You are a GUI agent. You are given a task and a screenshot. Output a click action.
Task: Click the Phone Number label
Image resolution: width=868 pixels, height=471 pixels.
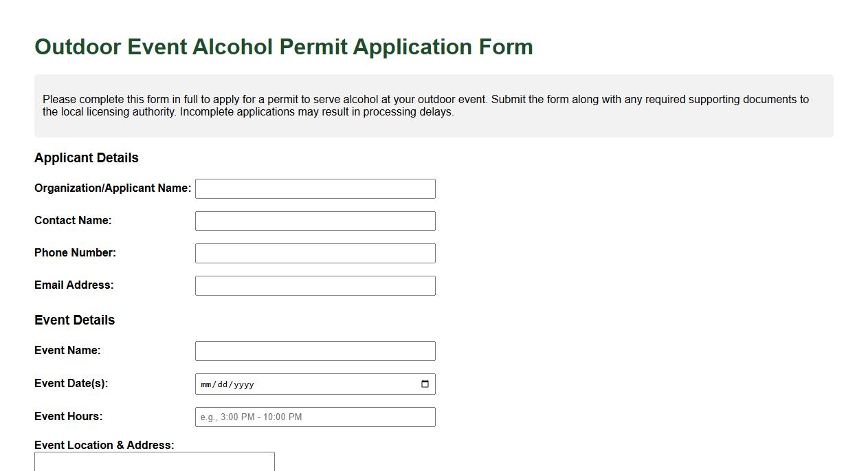coord(76,252)
